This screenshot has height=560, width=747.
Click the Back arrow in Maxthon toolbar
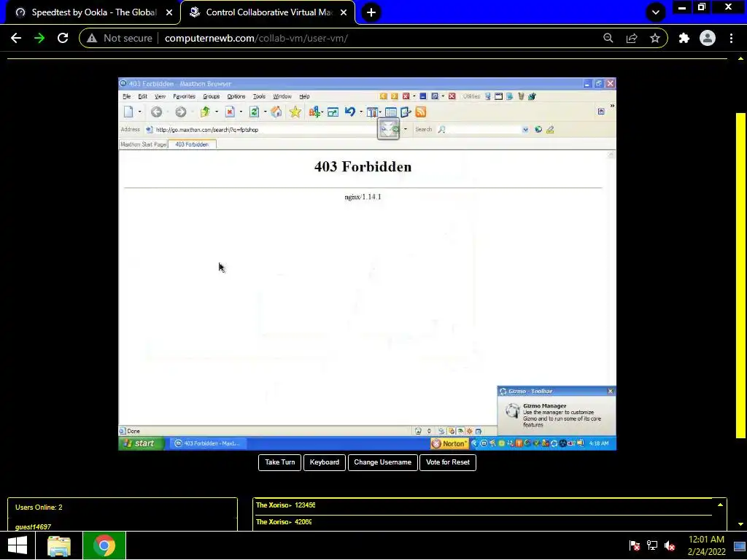pos(156,112)
